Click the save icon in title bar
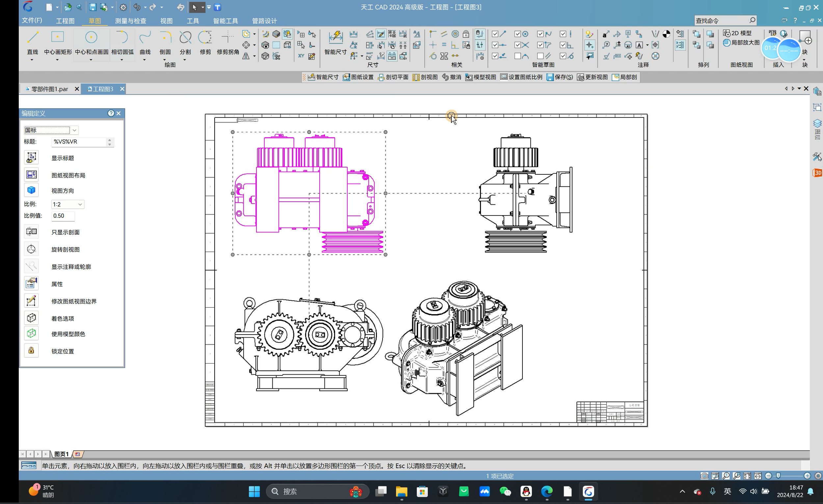Screen dimensions: 823x504 point(93,7)
